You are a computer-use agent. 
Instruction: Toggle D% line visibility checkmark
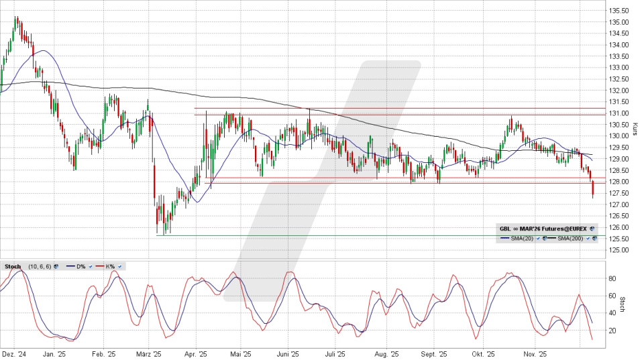(x=91, y=267)
